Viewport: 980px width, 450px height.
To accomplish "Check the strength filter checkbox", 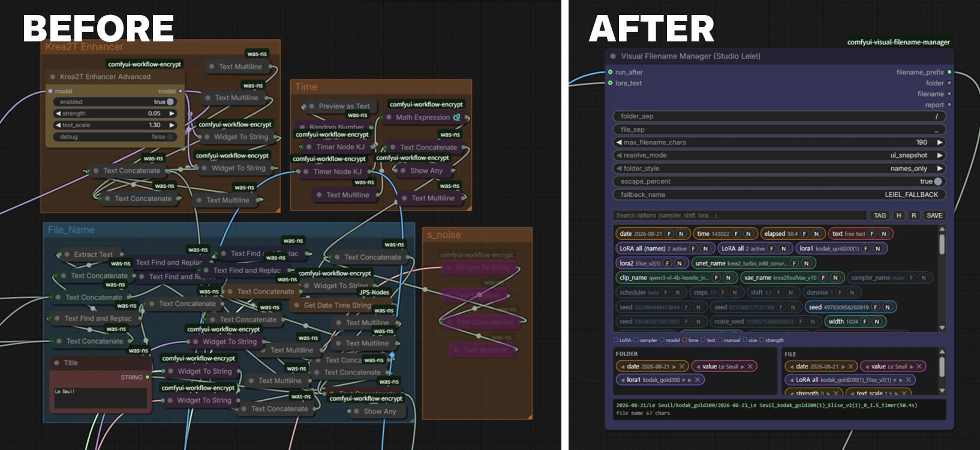I will (x=762, y=340).
